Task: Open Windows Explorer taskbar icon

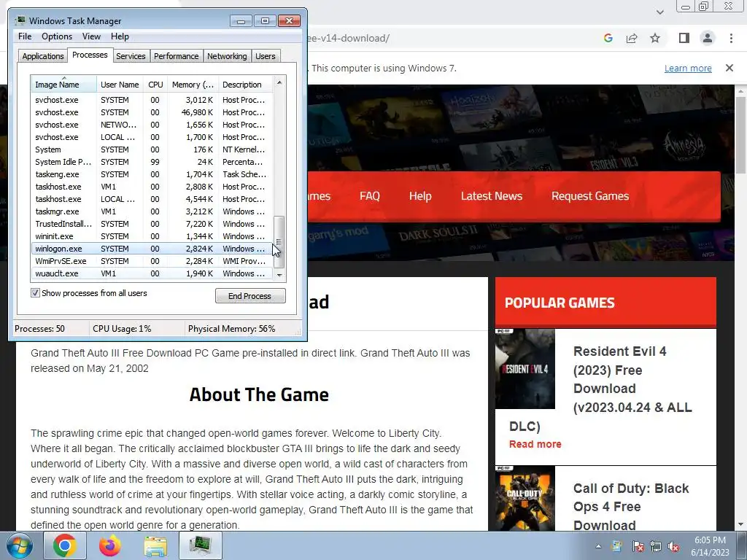Action: (155, 545)
